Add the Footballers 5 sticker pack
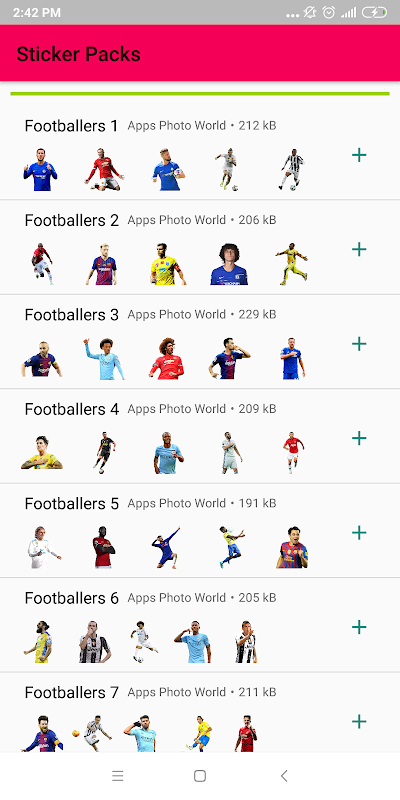The height and width of the screenshot is (800, 400). point(359,533)
